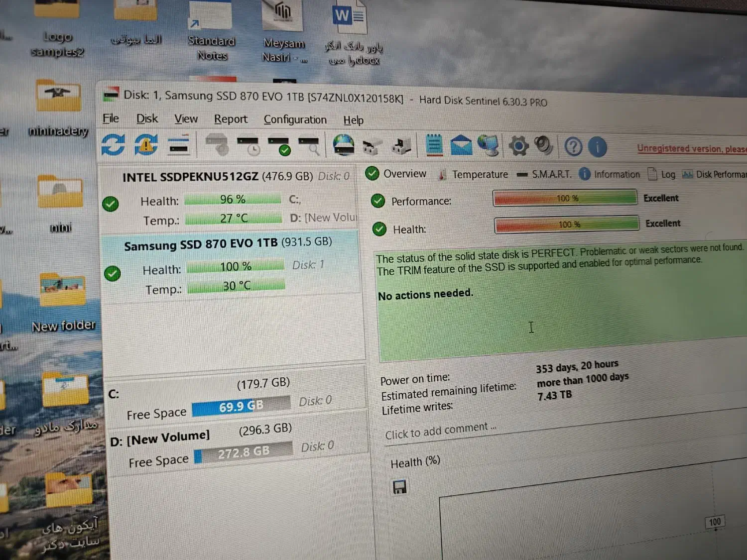Click the nininadery desktop folder
The image size is (747, 560).
pyautogui.click(x=58, y=108)
